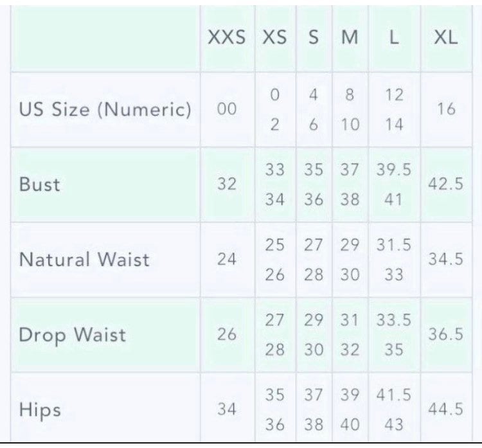Click the 00 US size cell
Screen dimensions: 482x448
tap(226, 109)
